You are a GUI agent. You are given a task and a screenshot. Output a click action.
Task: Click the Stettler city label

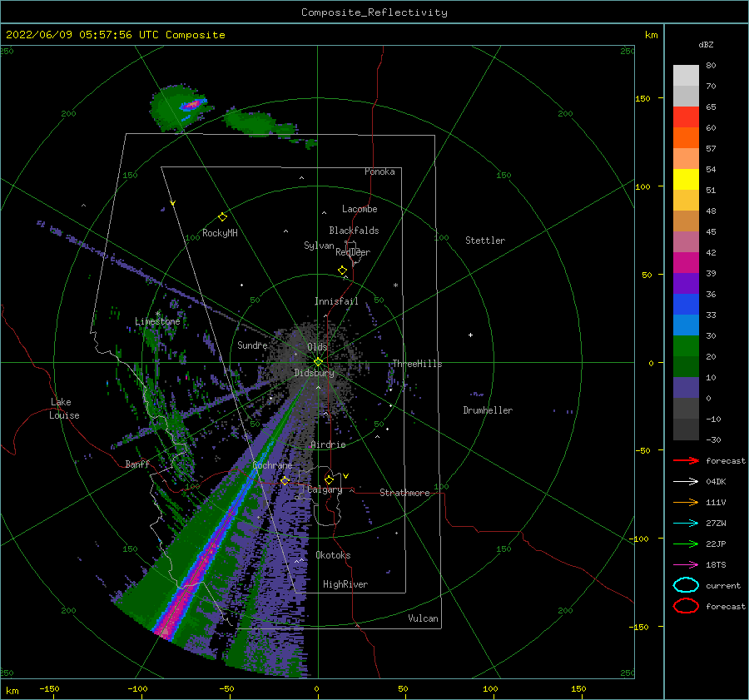485,241
